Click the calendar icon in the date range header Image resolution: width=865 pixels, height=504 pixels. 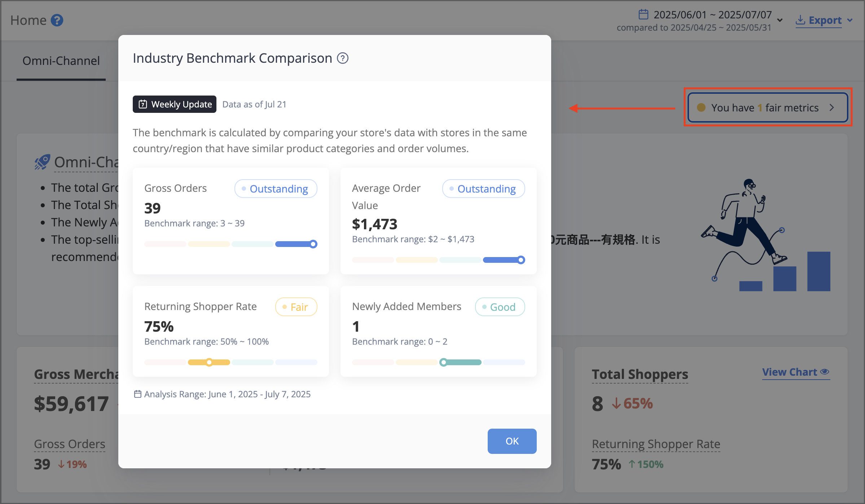644,14
